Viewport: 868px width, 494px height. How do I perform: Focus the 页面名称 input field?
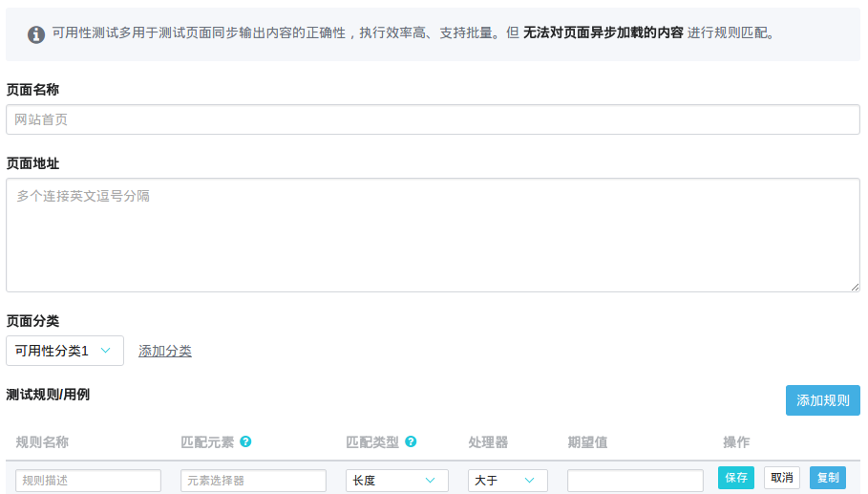[433, 119]
